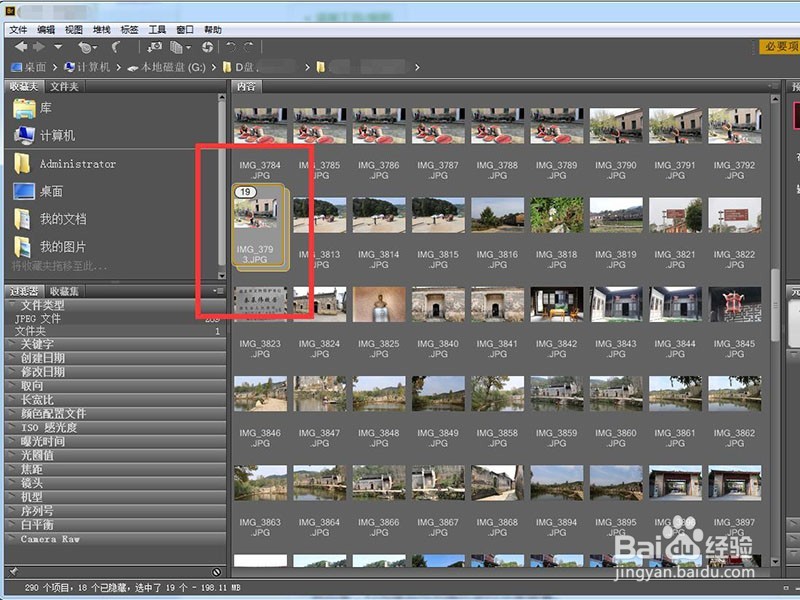The height and width of the screenshot is (600, 800).
Task: Click the clear filter icon
Action: point(216,572)
